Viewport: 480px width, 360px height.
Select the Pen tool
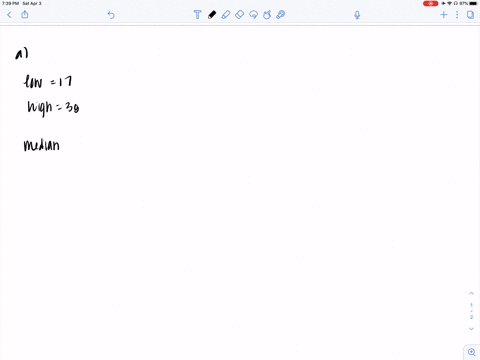click(212, 15)
